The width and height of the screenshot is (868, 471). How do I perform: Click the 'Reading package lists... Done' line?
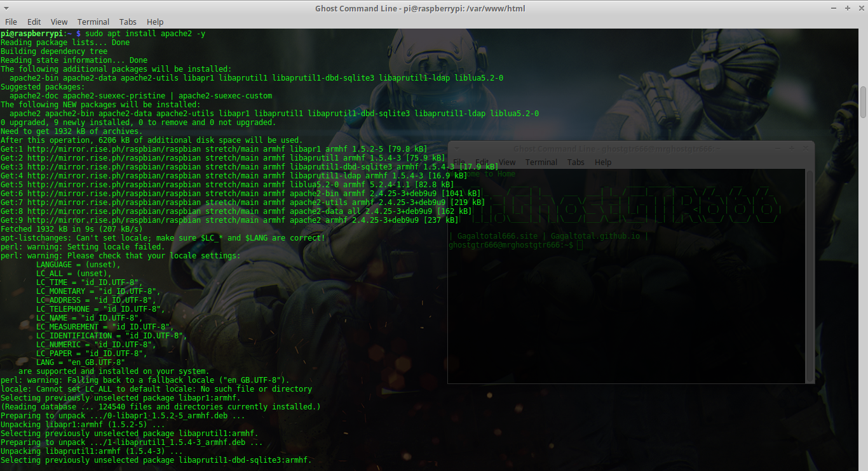[65, 43]
